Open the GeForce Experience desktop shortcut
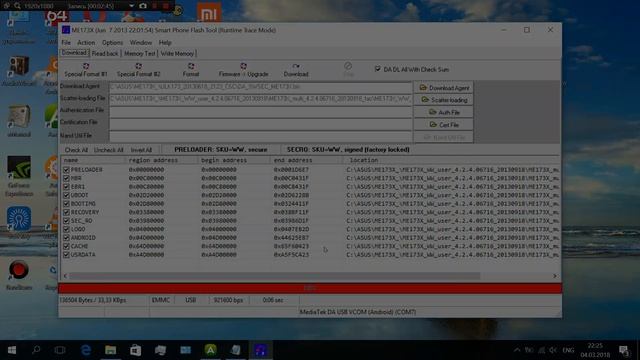The height and width of the screenshot is (360, 640). pos(19,176)
